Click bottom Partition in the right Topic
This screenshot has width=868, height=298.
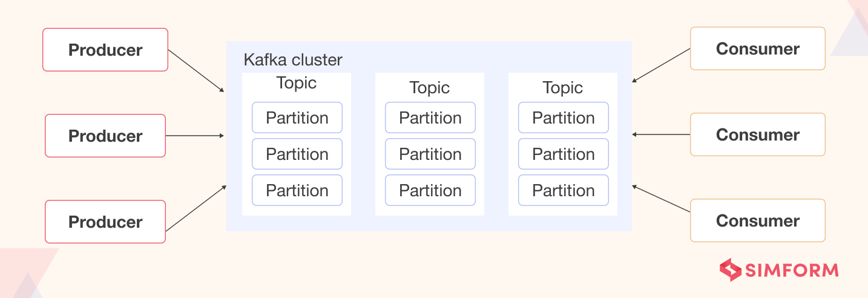point(564,190)
